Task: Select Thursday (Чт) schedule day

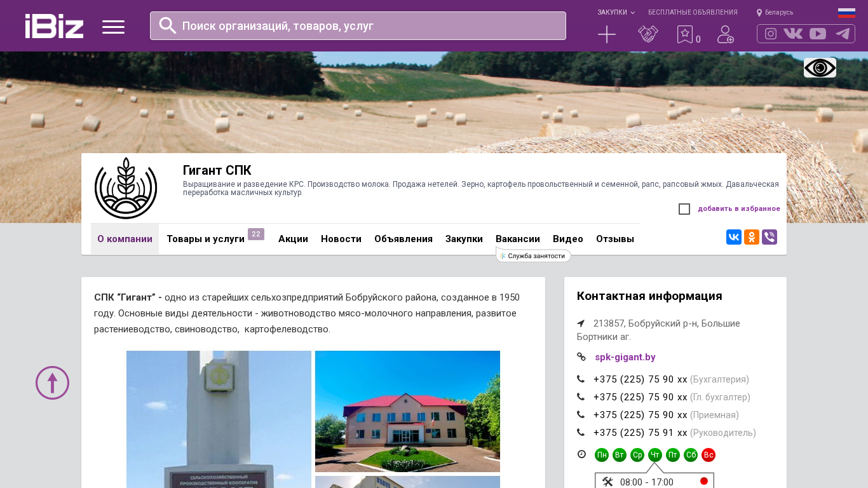Action: (x=655, y=455)
